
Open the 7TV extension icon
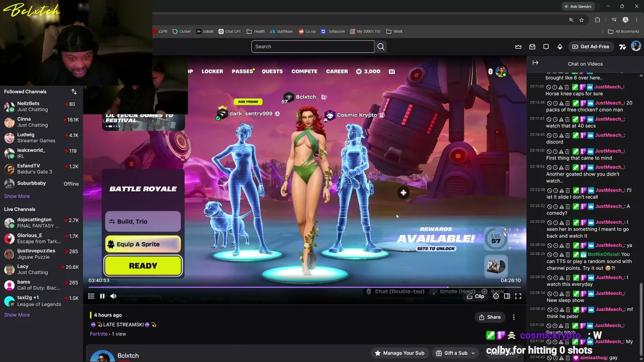pos(622,47)
